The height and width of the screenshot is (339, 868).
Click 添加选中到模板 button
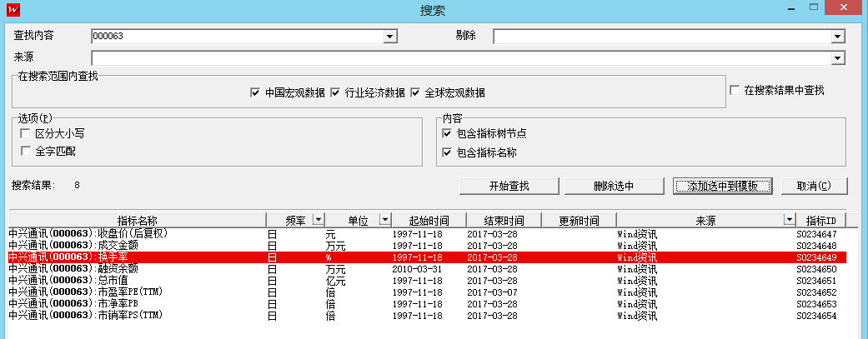[x=722, y=186]
